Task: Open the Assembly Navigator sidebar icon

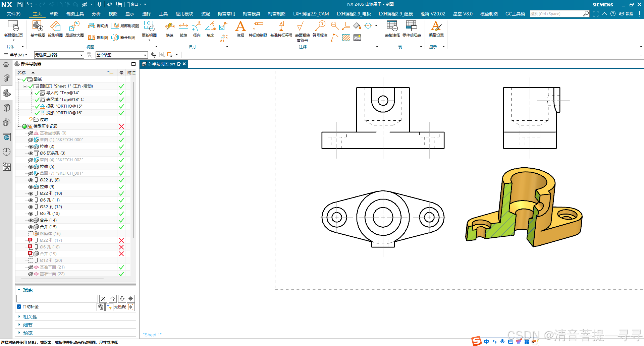Action: (6, 78)
